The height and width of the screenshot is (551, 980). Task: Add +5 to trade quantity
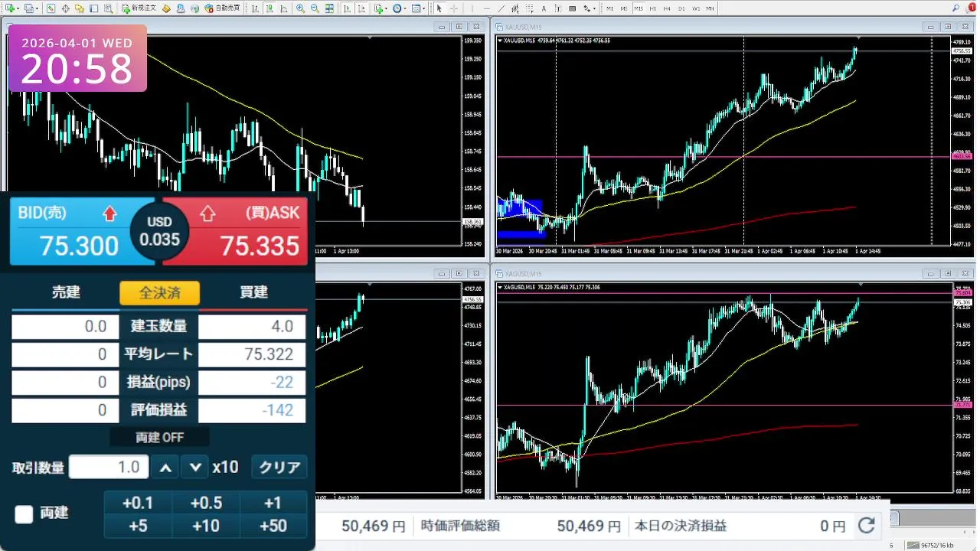tap(138, 526)
